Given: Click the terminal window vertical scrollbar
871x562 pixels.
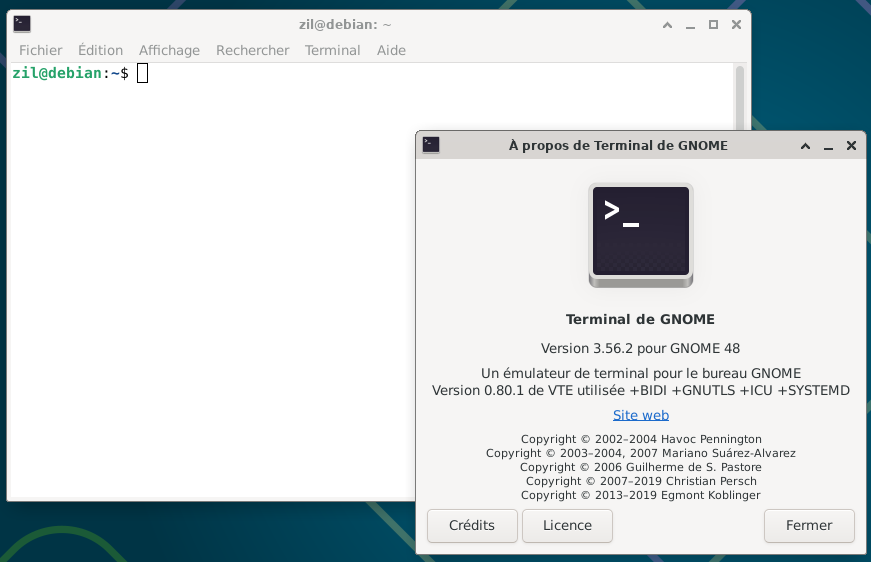Looking at the screenshot, I should click(x=739, y=97).
